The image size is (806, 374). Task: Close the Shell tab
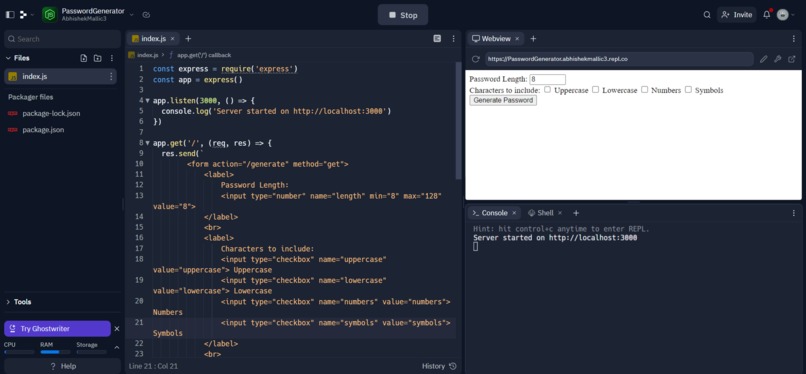click(x=560, y=213)
